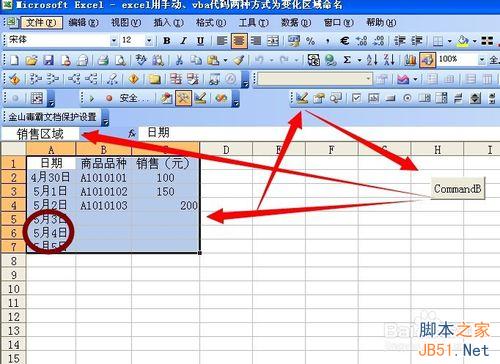Sort ascending with A-Z icon

coord(372,60)
